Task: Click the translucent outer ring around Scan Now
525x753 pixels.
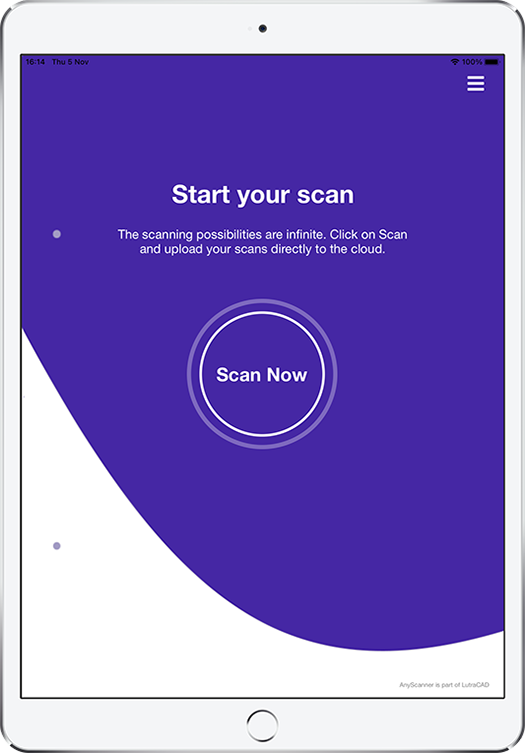Action: [262, 302]
